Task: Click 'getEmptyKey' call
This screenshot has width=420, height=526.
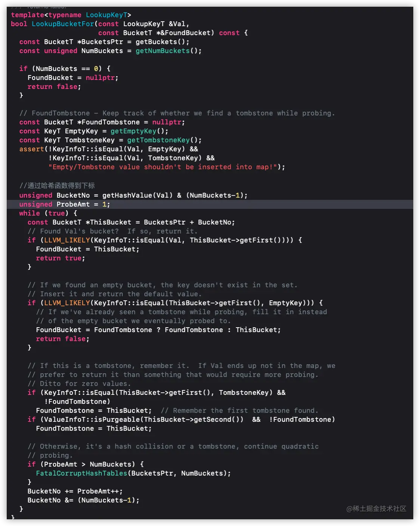Action: tap(133, 131)
